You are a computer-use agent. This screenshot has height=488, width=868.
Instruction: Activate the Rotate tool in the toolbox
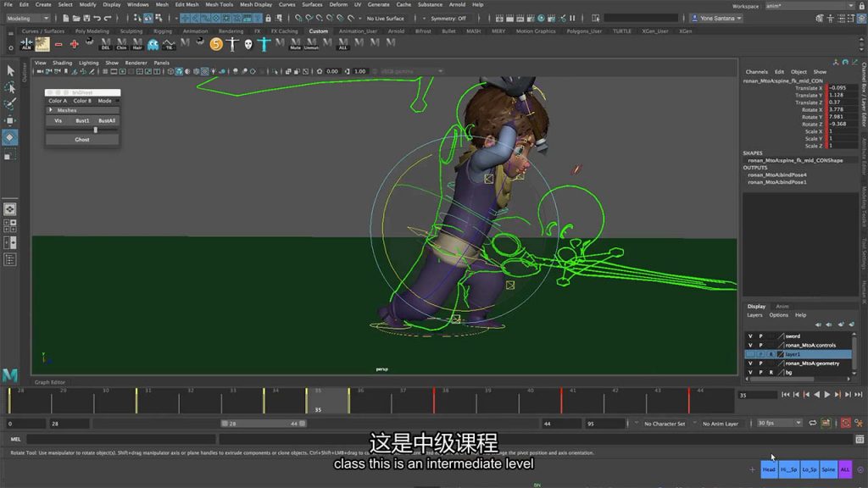point(10,137)
